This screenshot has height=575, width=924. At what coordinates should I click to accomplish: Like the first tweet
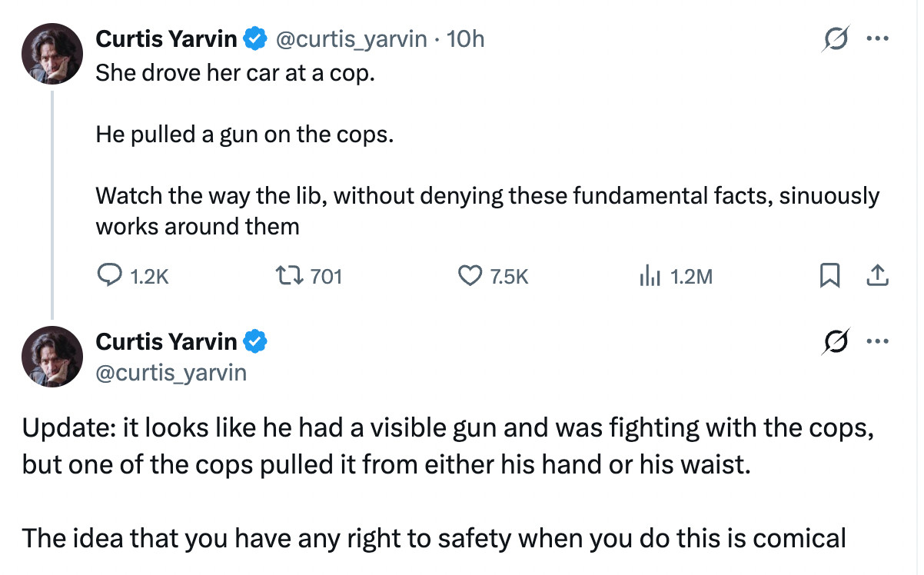coord(469,276)
